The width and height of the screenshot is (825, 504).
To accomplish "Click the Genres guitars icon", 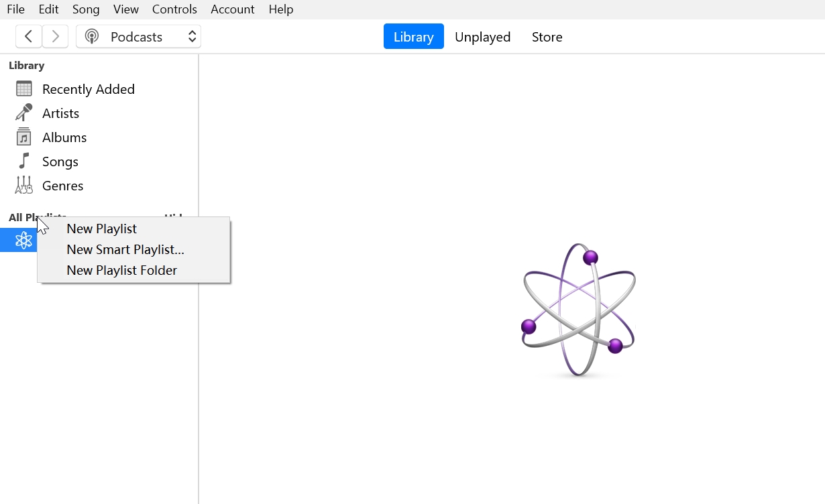I will tap(24, 185).
